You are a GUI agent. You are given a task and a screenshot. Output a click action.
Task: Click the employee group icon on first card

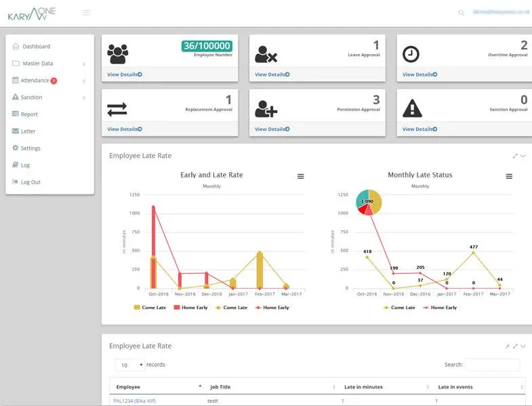coord(117,54)
